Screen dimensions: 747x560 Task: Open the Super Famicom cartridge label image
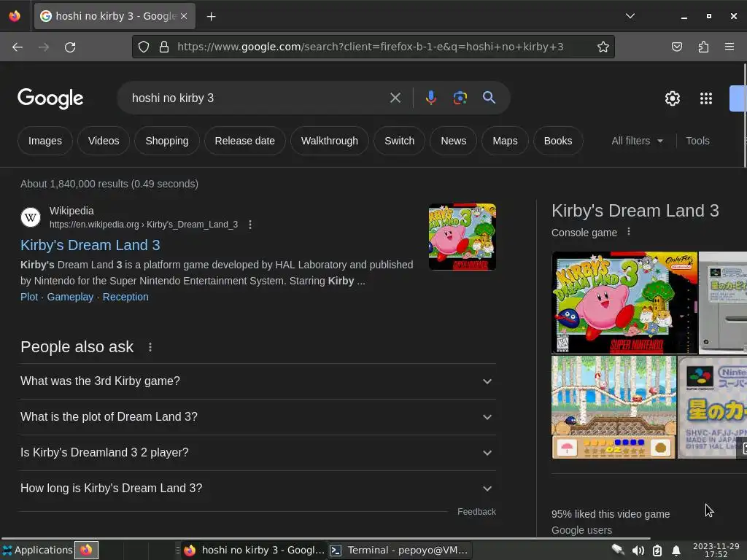tap(712, 407)
